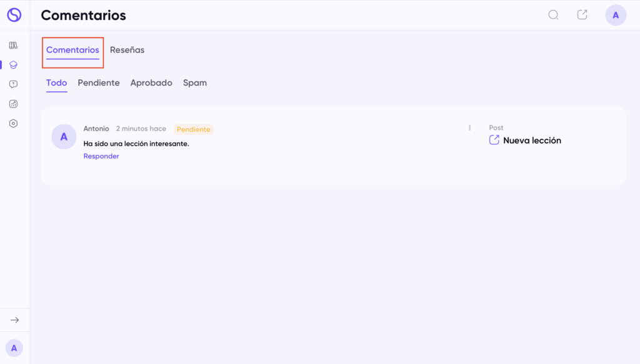This screenshot has height=364, width=640.
Task: Open the top-right user avatar menu
Action: pyautogui.click(x=616, y=16)
